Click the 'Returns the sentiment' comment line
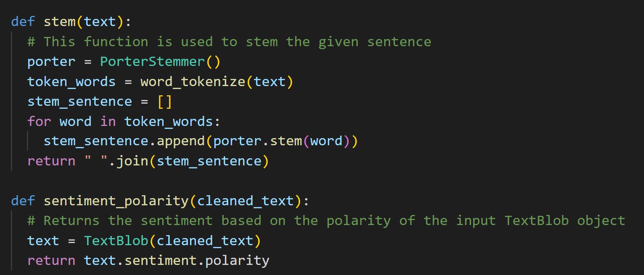644x275 pixels. pyautogui.click(x=326, y=221)
